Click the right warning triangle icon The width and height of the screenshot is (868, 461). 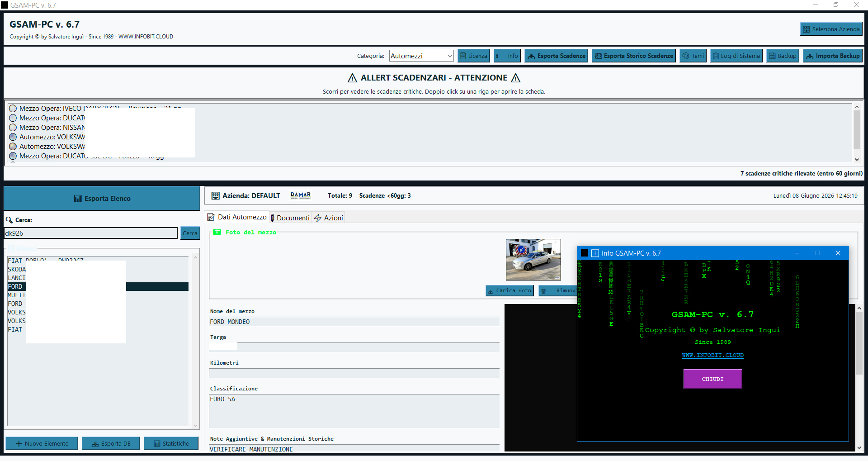pyautogui.click(x=516, y=78)
